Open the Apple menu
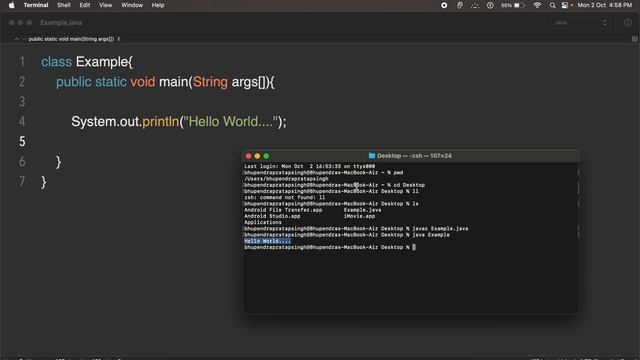Image resolution: width=640 pixels, height=360 pixels. pyautogui.click(x=11, y=5)
